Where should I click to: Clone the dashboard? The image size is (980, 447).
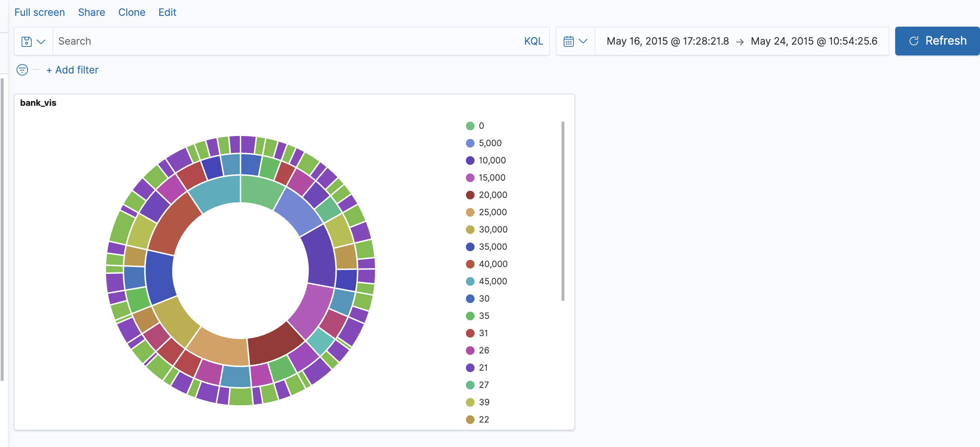click(132, 12)
